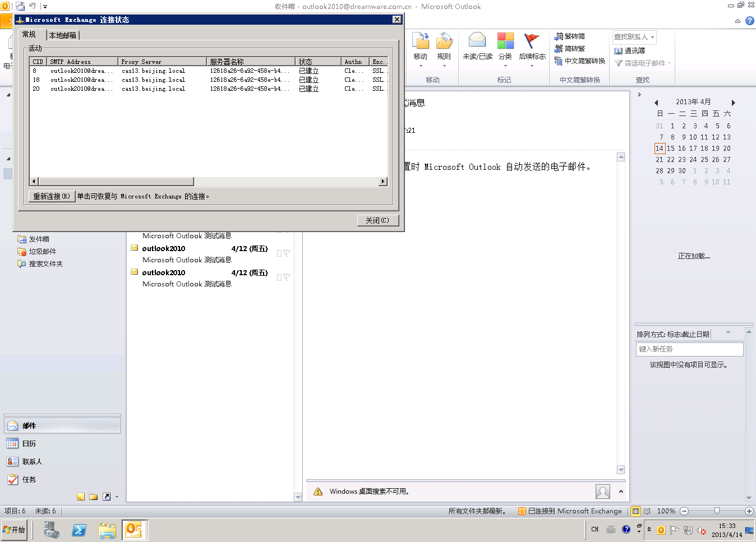Click the muted volume icon in the tray
Image resolution: width=756 pixels, height=542 pixels.
702,530
